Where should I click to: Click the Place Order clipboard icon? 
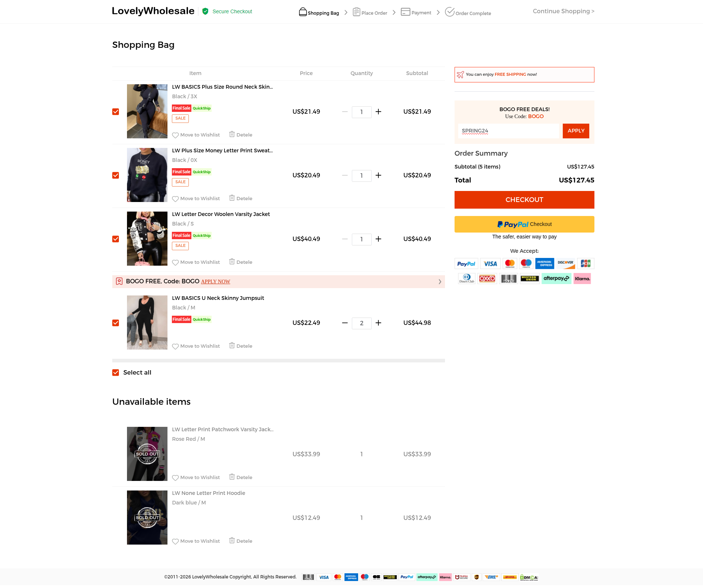point(356,12)
